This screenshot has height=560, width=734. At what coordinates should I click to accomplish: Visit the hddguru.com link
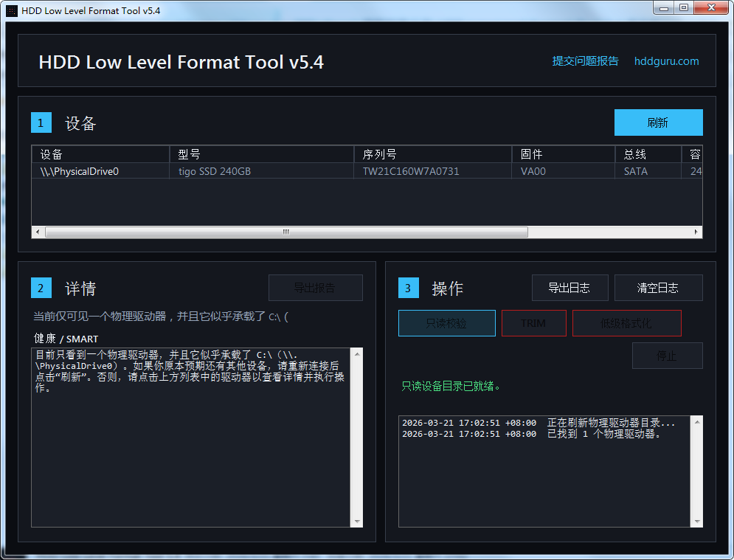[x=666, y=61]
